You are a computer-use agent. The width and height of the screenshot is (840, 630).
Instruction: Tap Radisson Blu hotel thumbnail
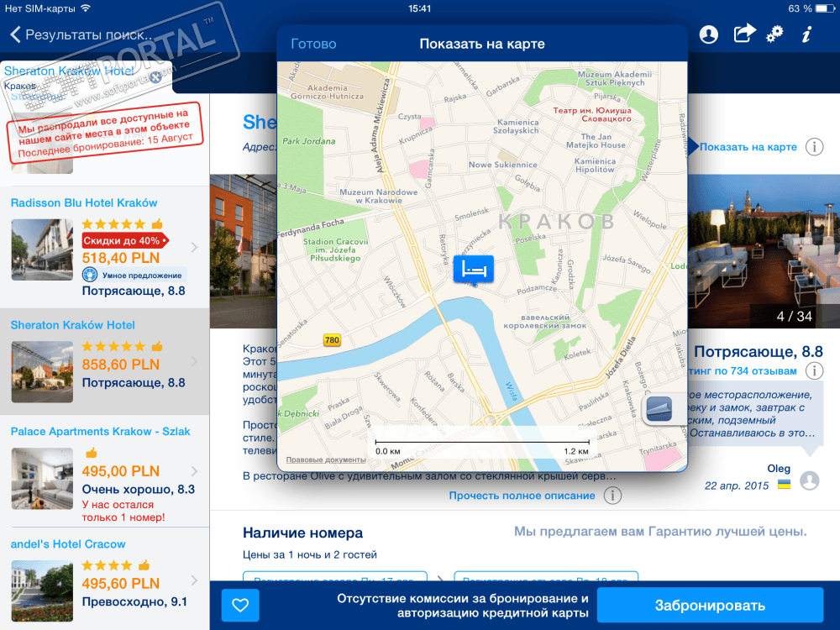(x=42, y=249)
